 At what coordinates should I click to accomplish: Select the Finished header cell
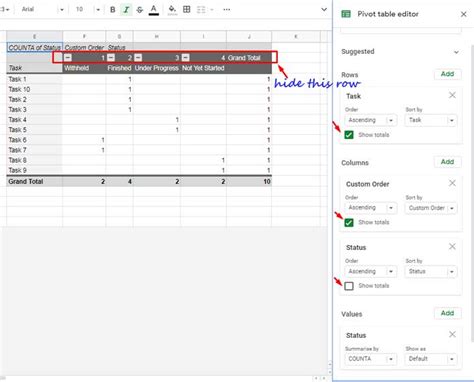(119, 68)
